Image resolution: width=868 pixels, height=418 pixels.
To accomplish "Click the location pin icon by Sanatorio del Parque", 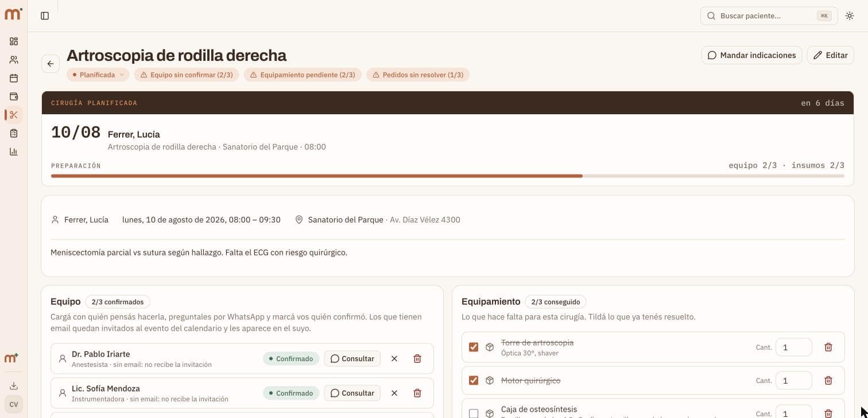I will 299,220.
